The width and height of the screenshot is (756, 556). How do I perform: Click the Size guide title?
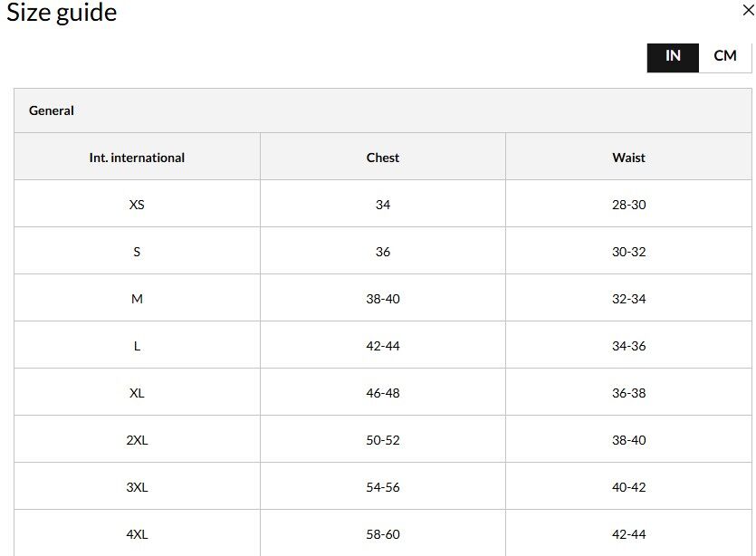coord(62,13)
